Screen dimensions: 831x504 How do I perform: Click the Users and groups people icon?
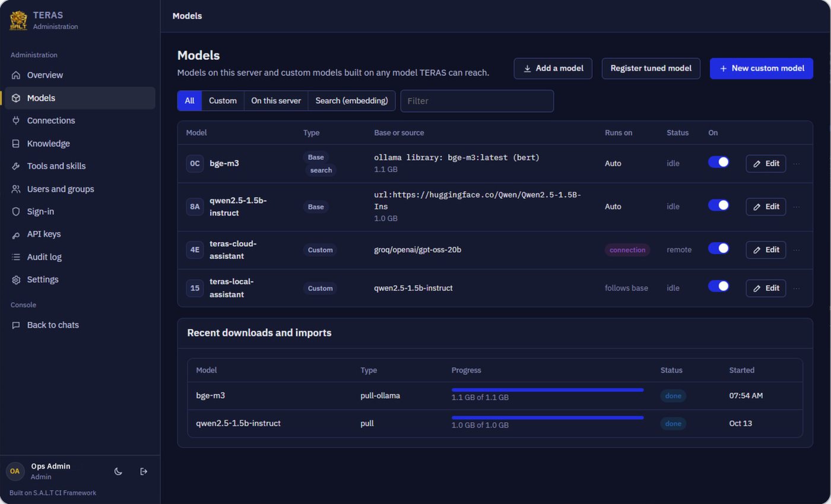pyautogui.click(x=16, y=189)
